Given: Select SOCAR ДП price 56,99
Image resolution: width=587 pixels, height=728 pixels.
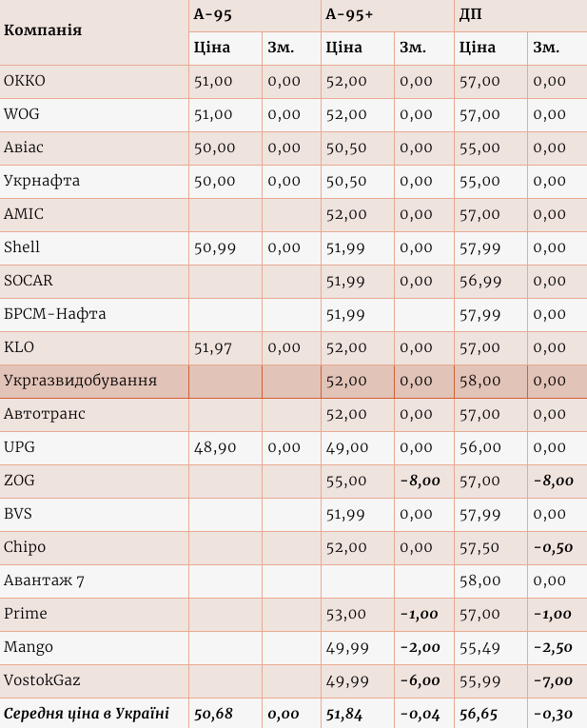Looking at the screenshot, I should pos(491,282).
